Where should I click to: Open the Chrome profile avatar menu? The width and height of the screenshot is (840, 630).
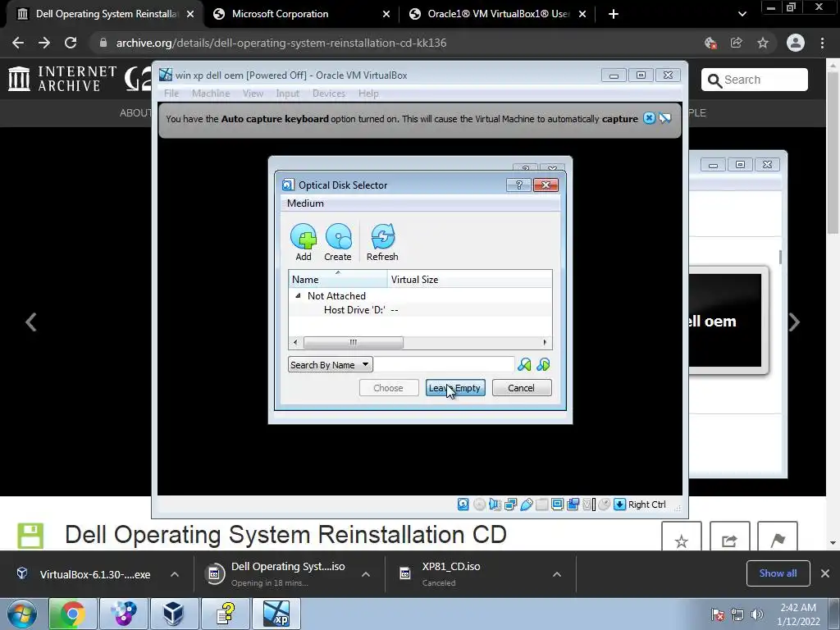796,43
